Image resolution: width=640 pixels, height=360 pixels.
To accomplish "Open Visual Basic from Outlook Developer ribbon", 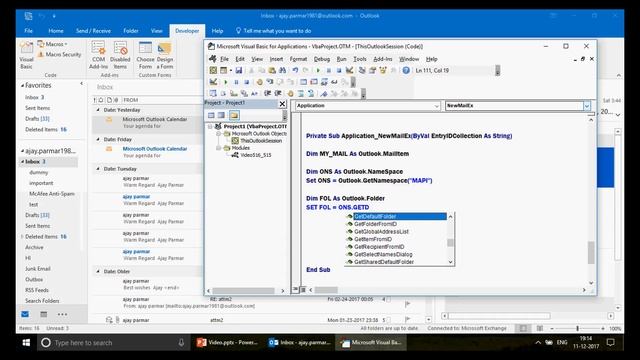I will (27, 54).
